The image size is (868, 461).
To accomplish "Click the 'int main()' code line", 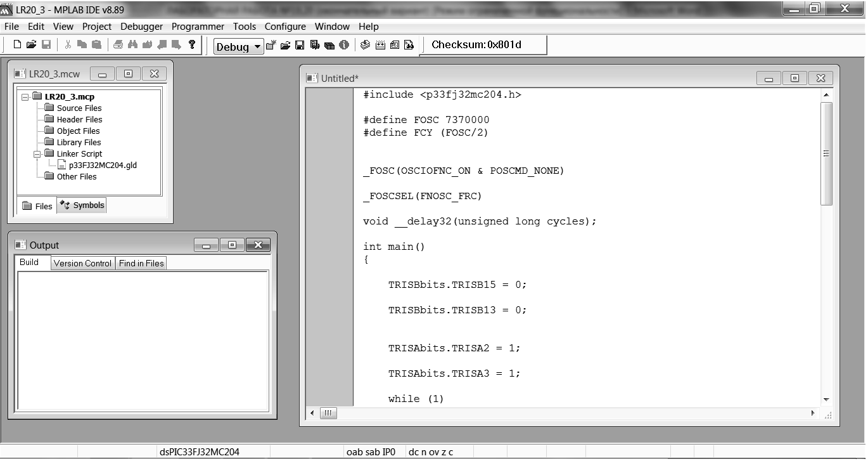I will click(393, 247).
